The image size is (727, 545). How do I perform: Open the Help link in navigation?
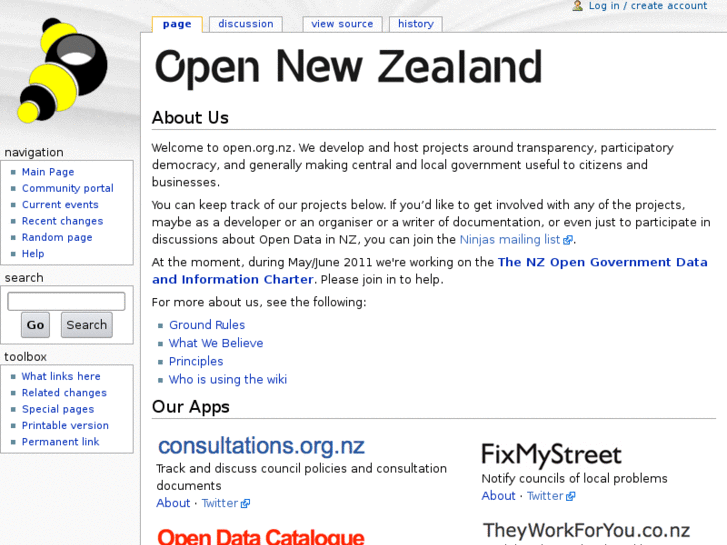coord(33,254)
